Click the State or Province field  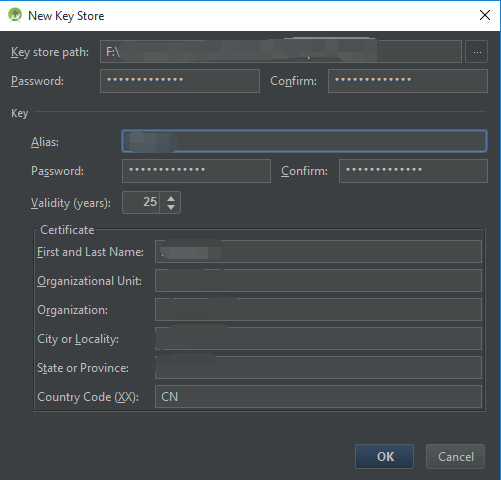click(318, 368)
